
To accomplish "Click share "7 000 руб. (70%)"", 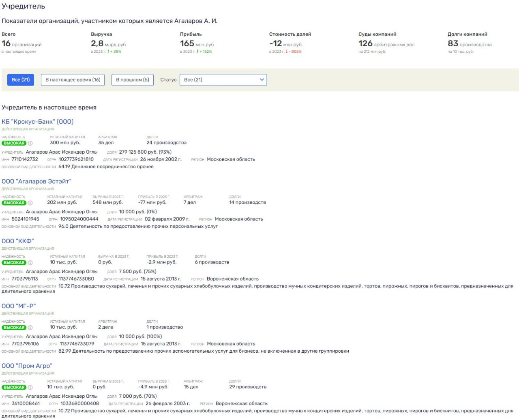I will pyautogui.click(x=138, y=396).
